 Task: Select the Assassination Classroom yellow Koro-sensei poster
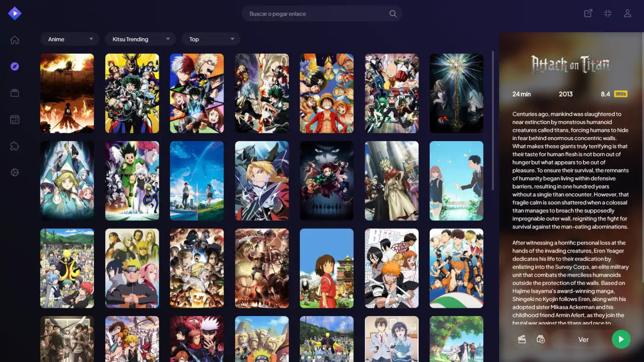tap(67, 268)
